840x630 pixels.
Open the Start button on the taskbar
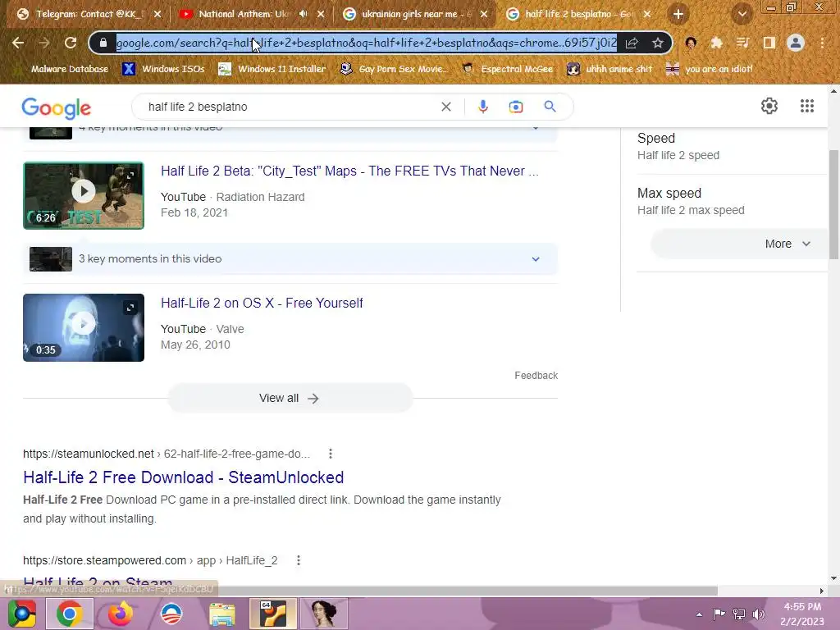coord(21,614)
